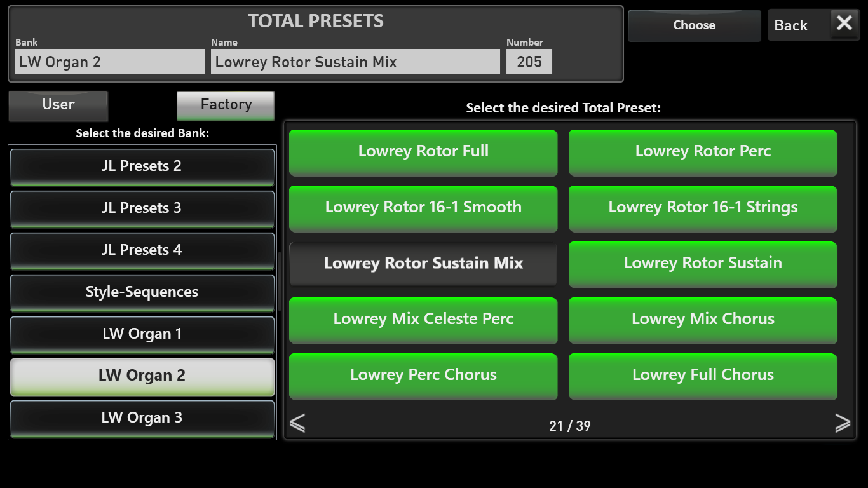Load Lowrey Mix Chorus preset

click(x=703, y=320)
